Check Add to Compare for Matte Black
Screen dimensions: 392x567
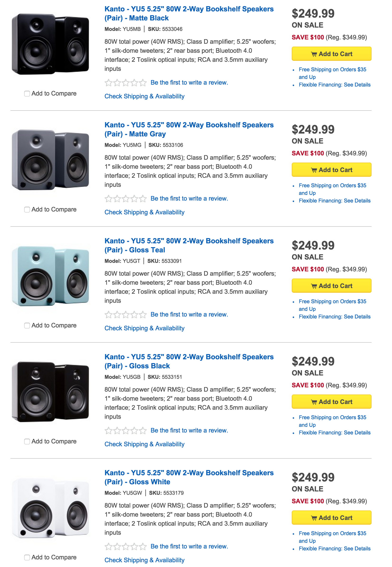coord(27,94)
